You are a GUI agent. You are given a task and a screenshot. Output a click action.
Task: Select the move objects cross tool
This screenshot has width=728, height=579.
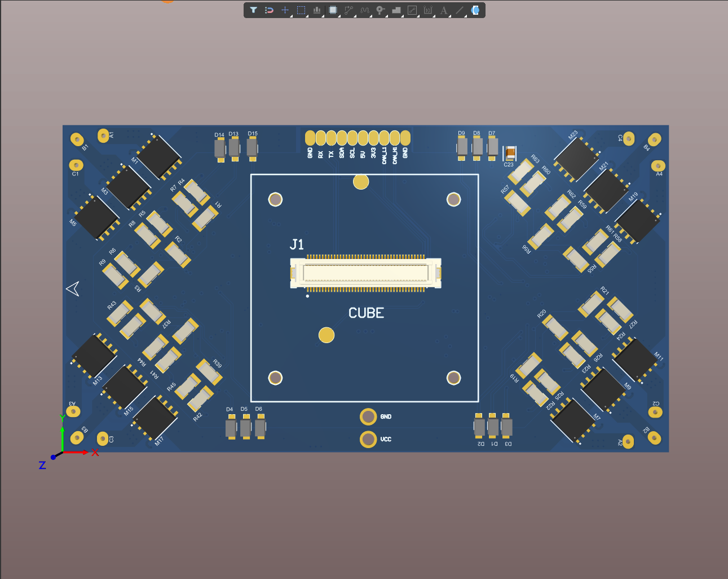[285, 10]
